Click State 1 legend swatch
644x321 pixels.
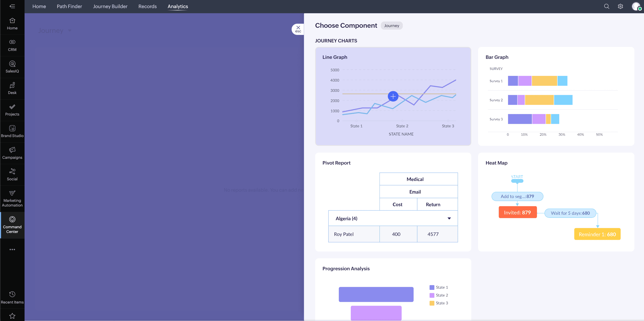432,287
